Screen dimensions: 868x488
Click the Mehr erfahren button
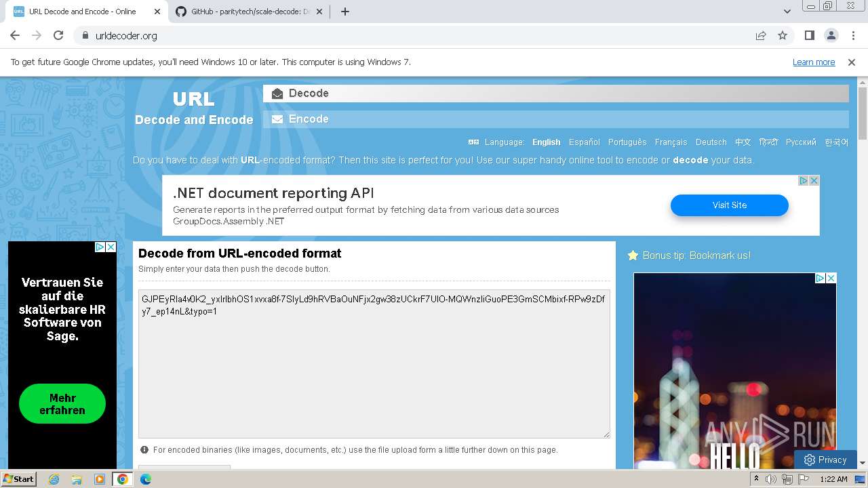[x=62, y=404]
